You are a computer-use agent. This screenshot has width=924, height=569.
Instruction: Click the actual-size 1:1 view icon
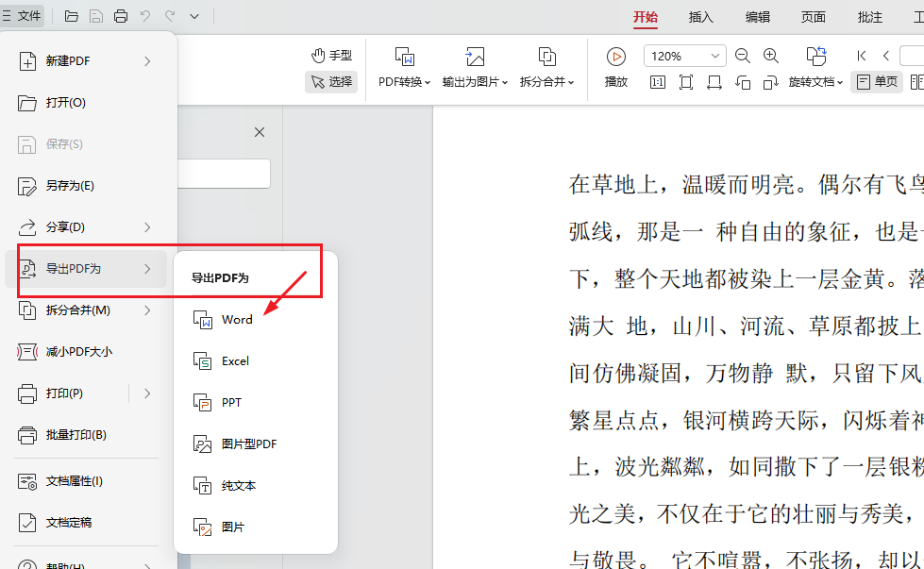coord(659,82)
